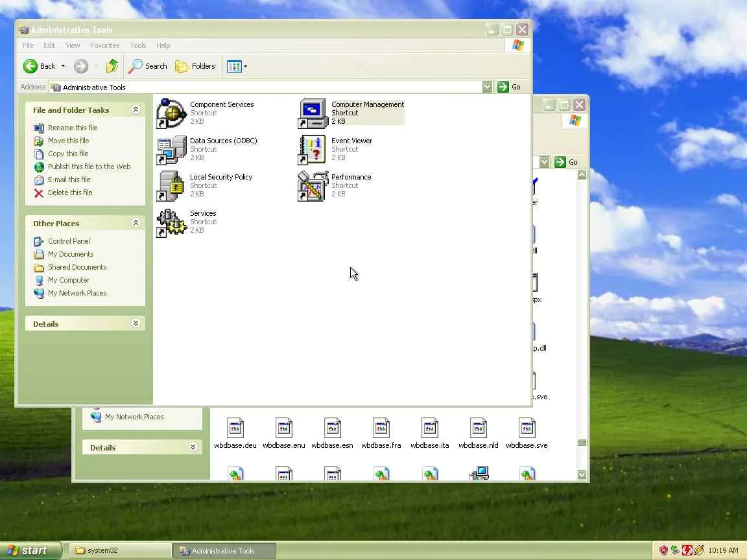Select wbdbase.fra file icon
The image size is (747, 560).
381,433
